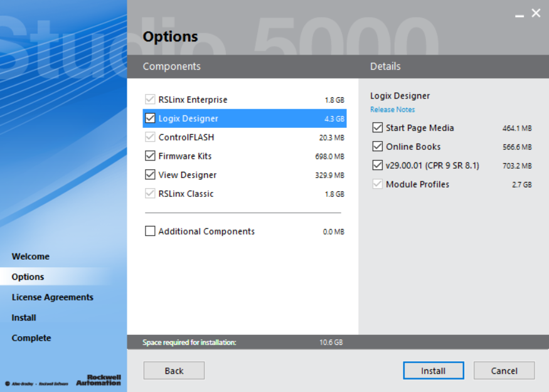This screenshot has width=549, height=392.
Task: Uncheck the Logix Designer checkbox
Action: coord(150,119)
